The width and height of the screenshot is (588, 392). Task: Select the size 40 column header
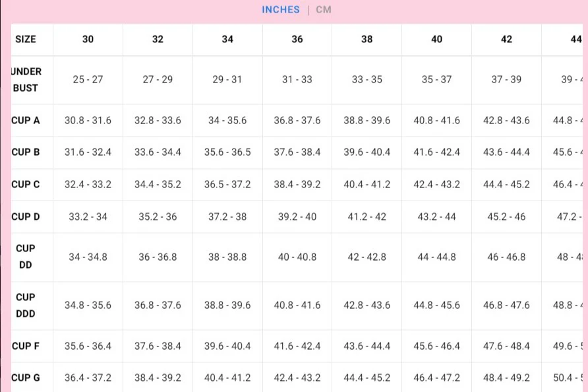(x=436, y=39)
